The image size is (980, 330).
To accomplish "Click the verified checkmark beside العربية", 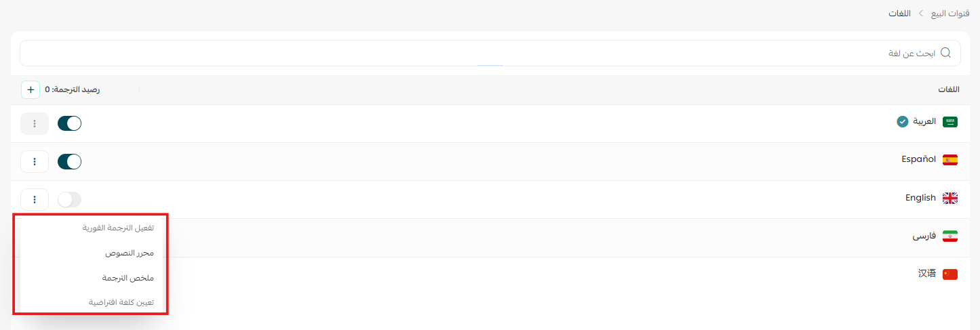I will [902, 122].
